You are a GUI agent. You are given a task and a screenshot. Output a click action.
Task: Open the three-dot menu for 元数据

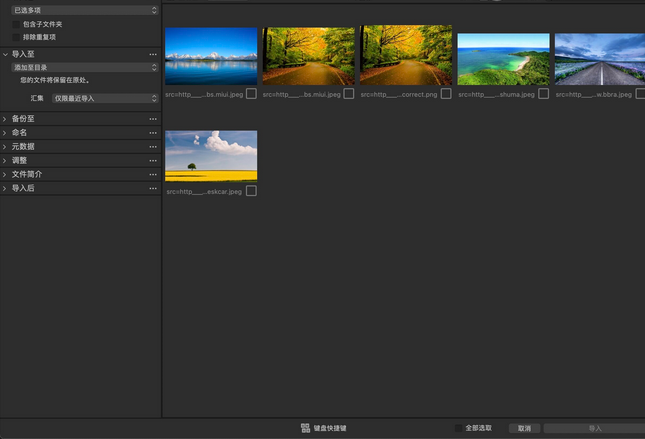pos(153,147)
